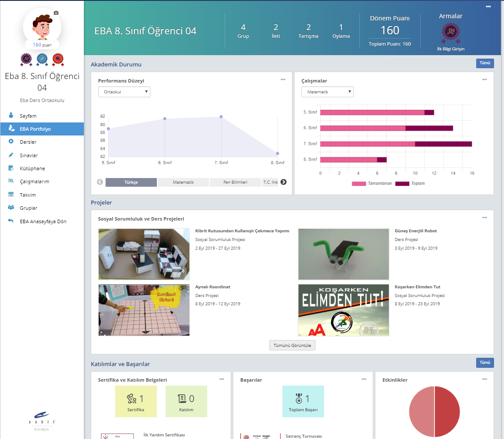Open the Kibrit Kutusundan Kullanışlı Çekmece Yapımı link
Viewport: 504px width, 439px height.
242,231
